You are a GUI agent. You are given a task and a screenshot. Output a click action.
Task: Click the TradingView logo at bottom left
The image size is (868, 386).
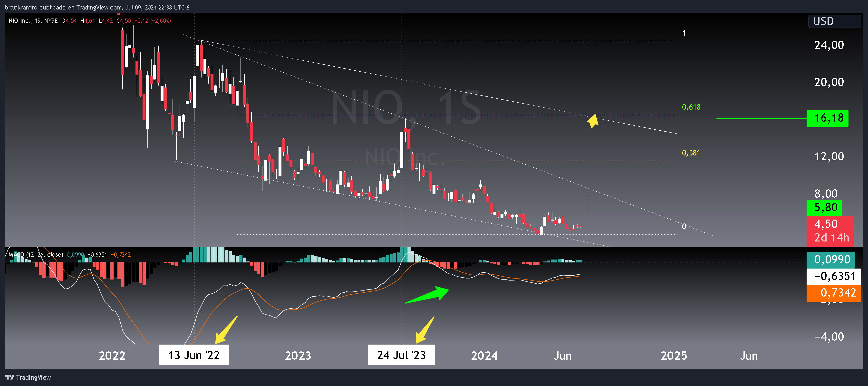click(29, 377)
